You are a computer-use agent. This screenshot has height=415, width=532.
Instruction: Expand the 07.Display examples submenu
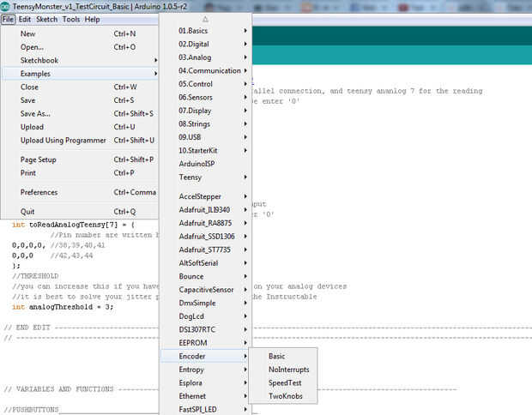click(205, 111)
